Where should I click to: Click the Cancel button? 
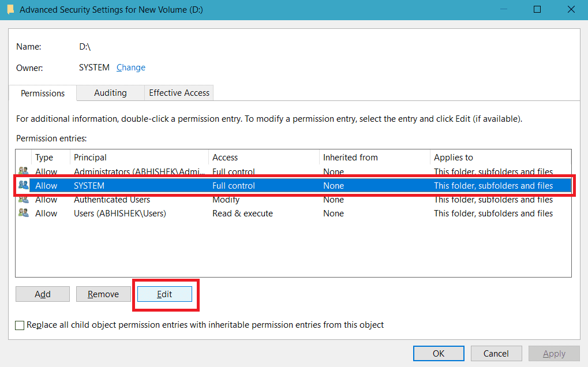click(496, 354)
